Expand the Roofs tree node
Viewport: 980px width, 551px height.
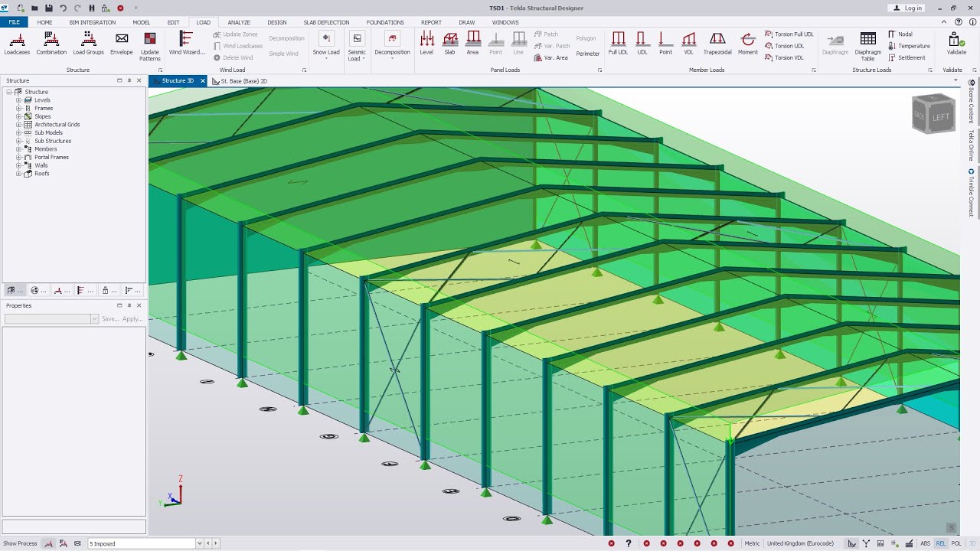coord(18,174)
